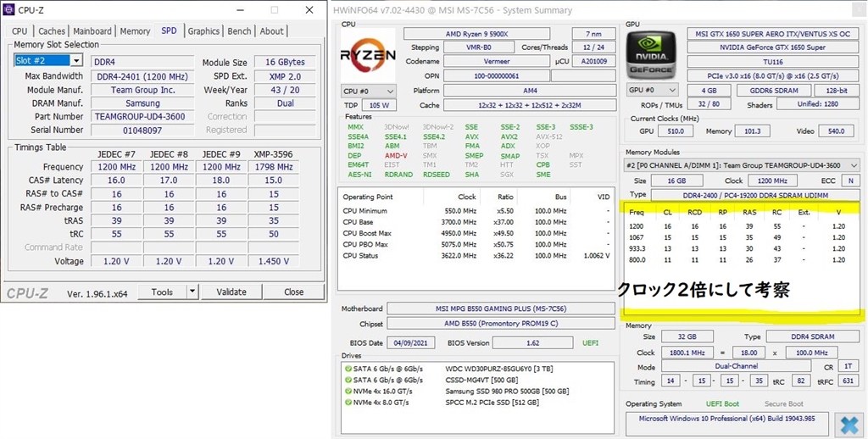Switch to the CPU tab in CPU-Z
The width and height of the screenshot is (868, 439).
click(x=19, y=31)
